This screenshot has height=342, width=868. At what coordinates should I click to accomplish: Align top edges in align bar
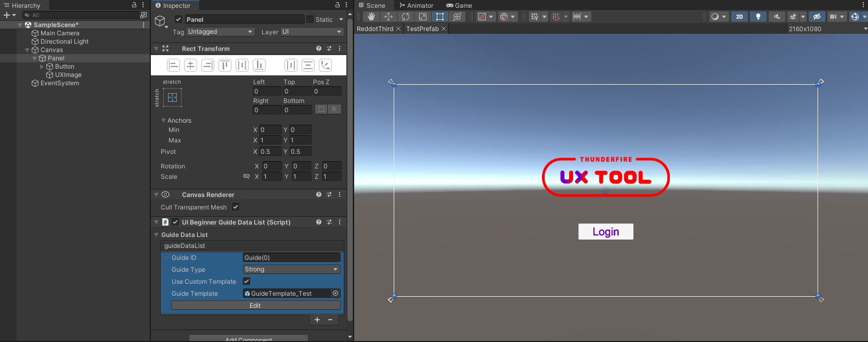coord(225,65)
